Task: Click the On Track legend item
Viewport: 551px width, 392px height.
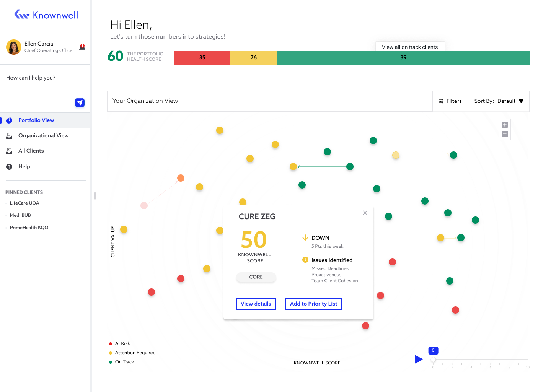Action: (x=122, y=362)
